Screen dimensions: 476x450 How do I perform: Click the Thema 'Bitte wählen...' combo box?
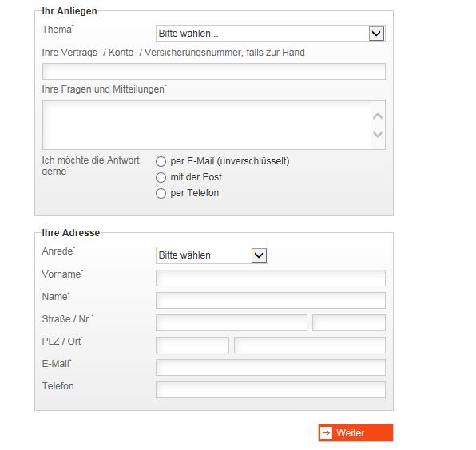click(271, 34)
